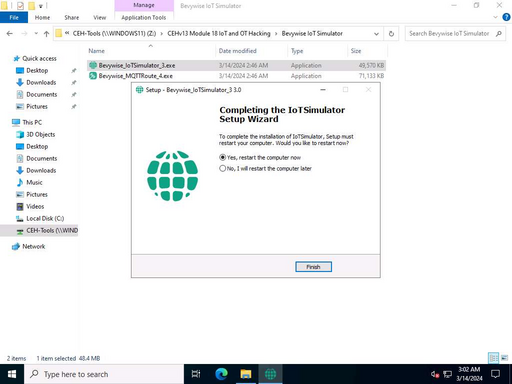Image resolution: width=512 pixels, height=384 pixels.
Task: Open the Share ribbon tab
Action: [72, 17]
